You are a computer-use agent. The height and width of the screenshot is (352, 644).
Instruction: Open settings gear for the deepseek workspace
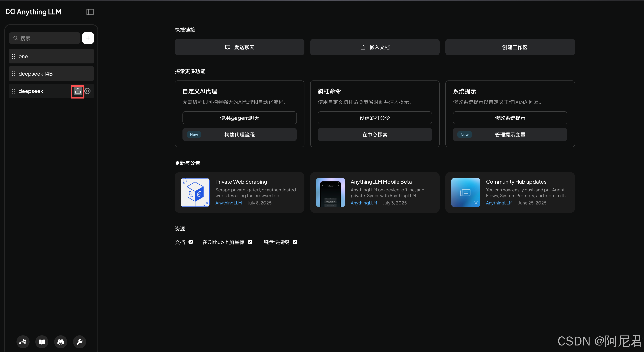click(87, 91)
